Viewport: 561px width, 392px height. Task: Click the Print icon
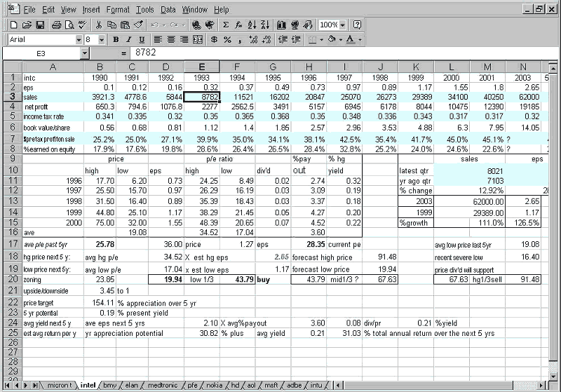(56, 25)
